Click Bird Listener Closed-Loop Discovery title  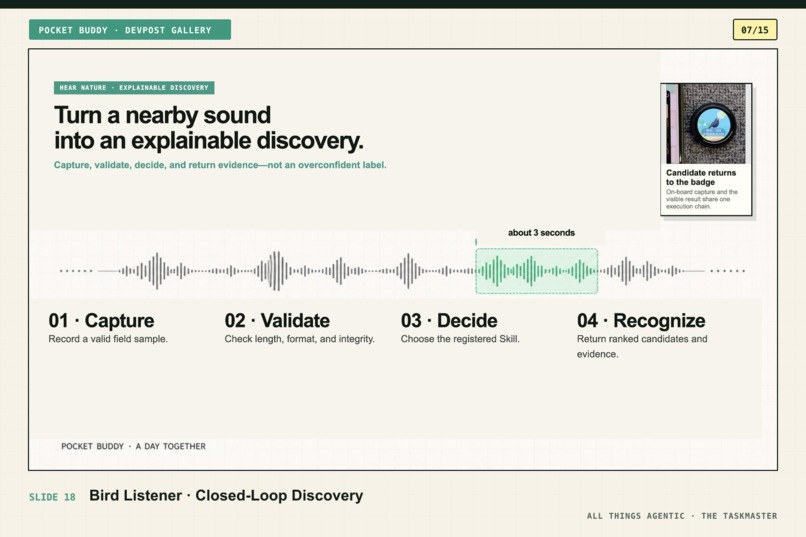click(226, 495)
